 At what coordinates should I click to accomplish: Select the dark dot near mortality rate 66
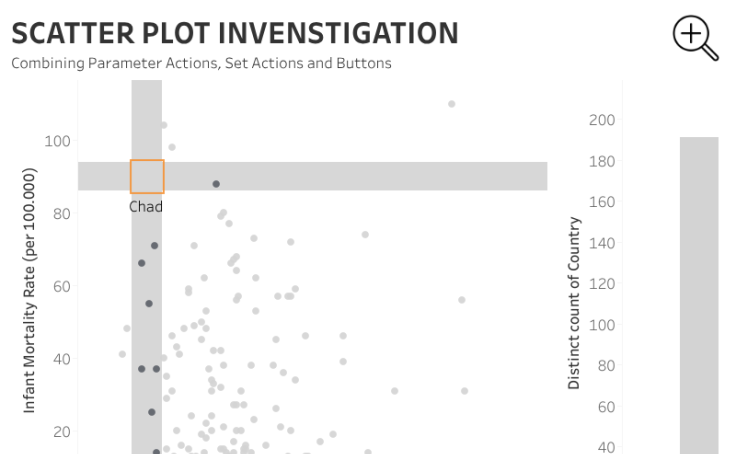[142, 263]
